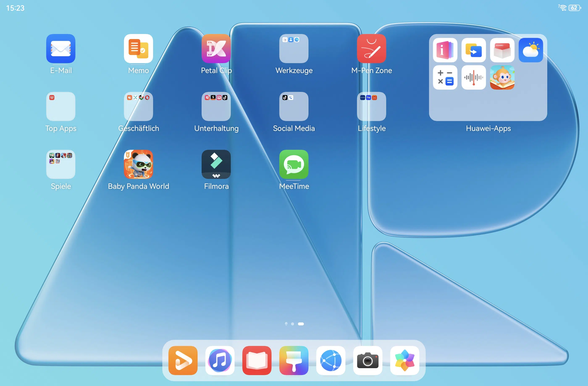Open the Filmora app
The height and width of the screenshot is (386, 588).
pos(216,164)
